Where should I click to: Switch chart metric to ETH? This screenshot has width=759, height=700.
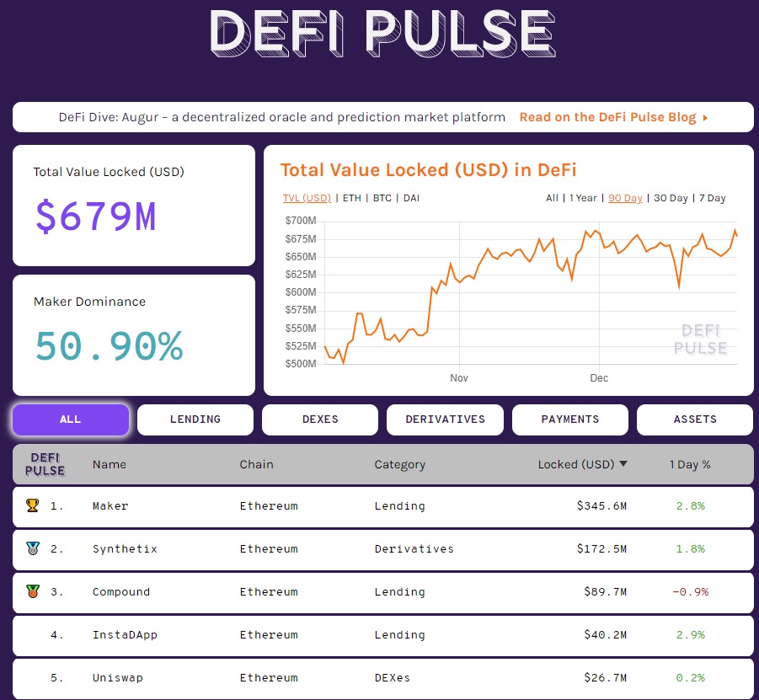[352, 198]
